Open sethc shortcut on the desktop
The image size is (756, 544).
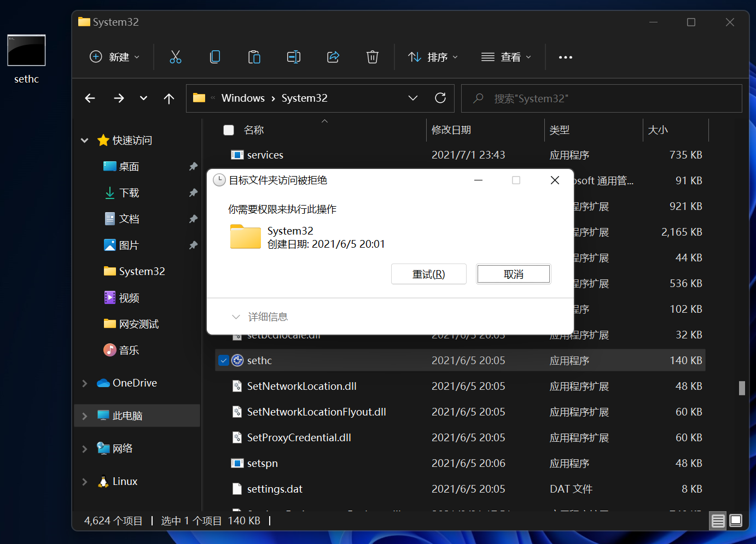coord(26,59)
